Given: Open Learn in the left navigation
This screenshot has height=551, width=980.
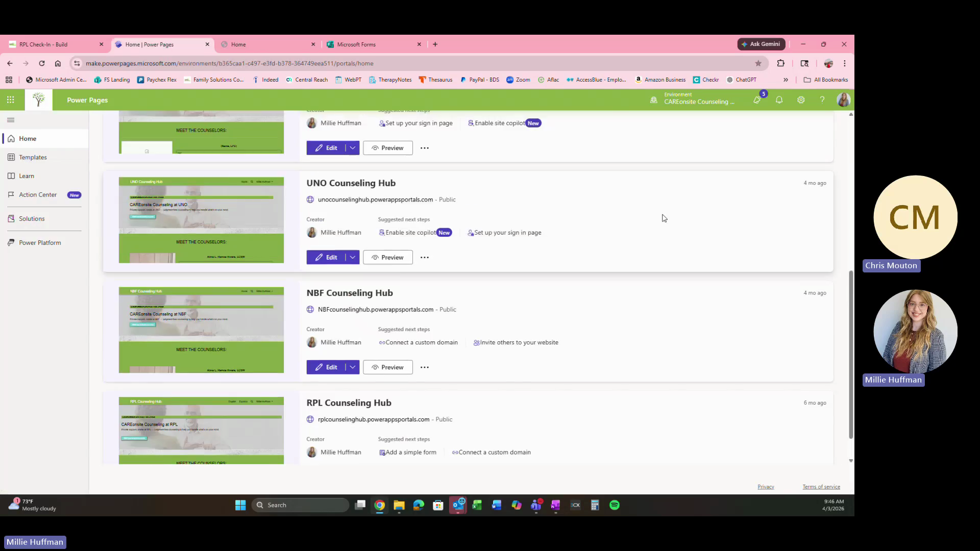Looking at the screenshot, I should (45, 176).
